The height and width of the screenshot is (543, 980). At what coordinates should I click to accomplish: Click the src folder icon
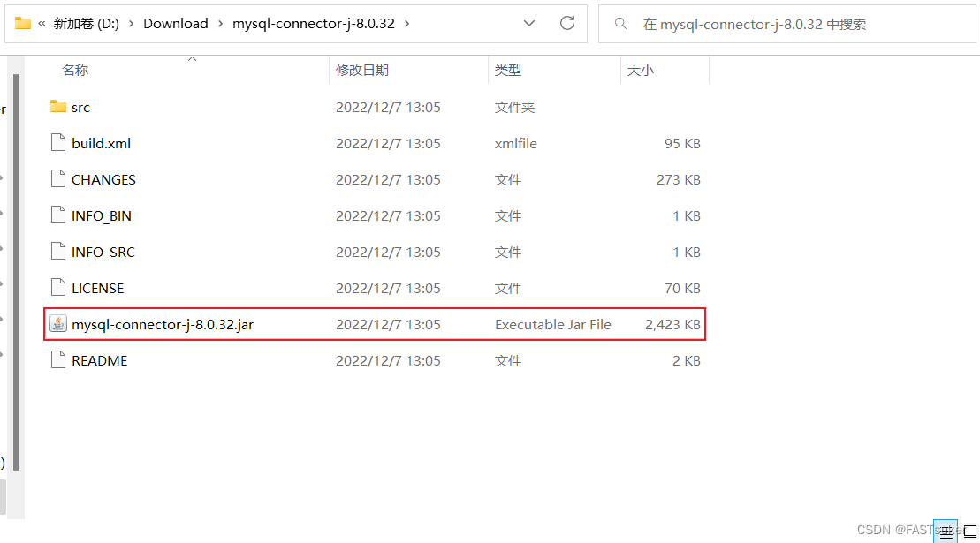(x=58, y=107)
